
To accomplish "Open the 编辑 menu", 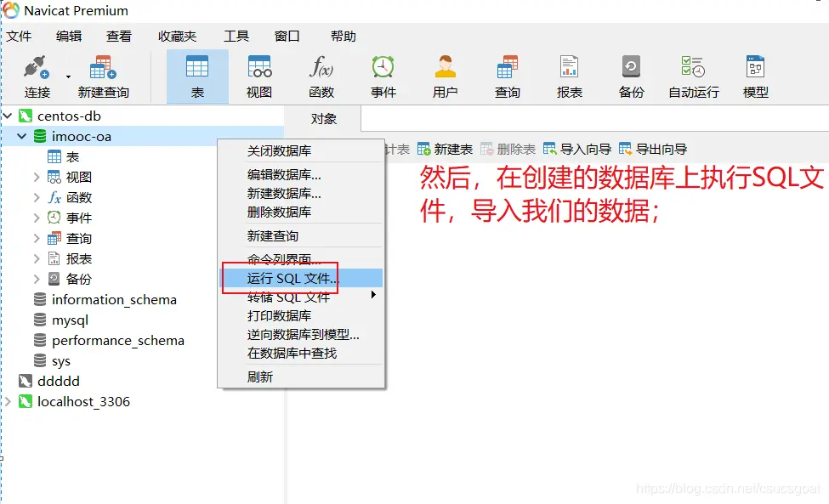I will click(69, 36).
